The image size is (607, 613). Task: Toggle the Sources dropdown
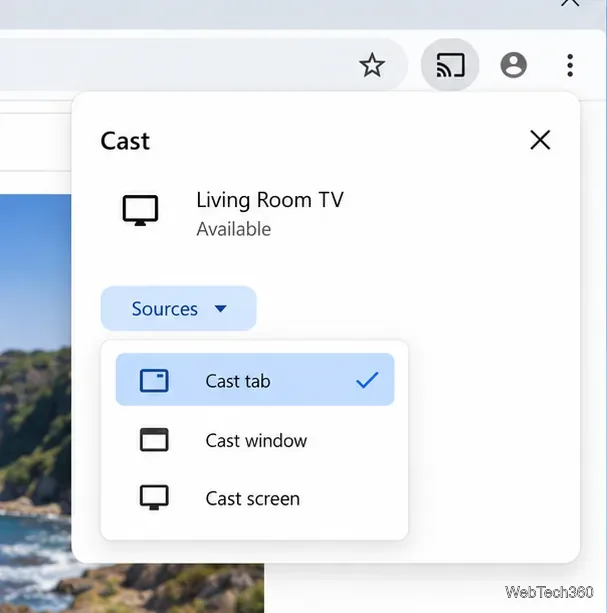coord(179,308)
